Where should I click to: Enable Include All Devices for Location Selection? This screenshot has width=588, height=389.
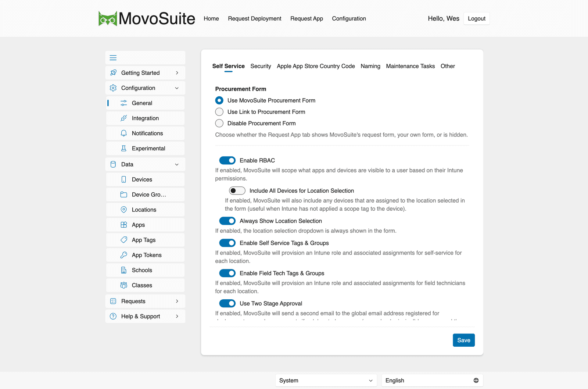[x=237, y=190]
